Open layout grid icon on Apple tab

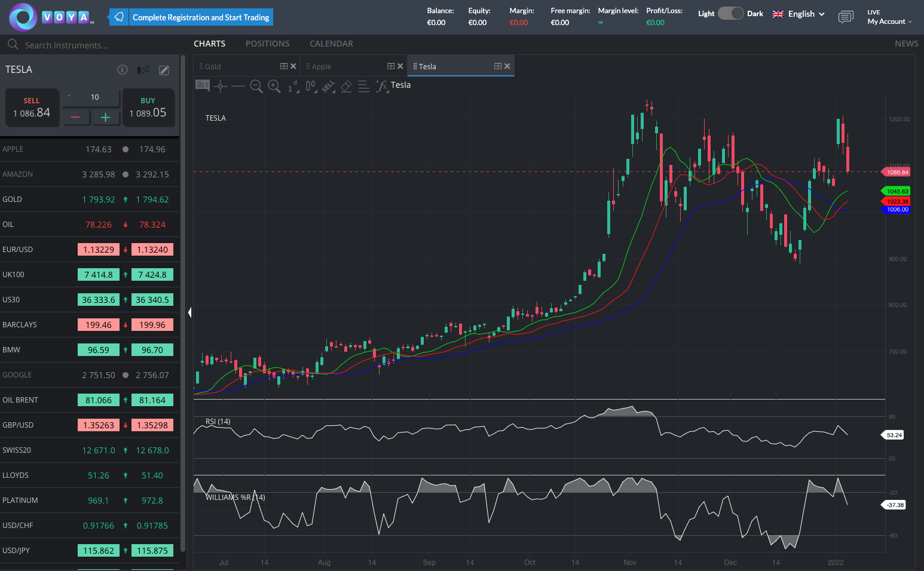coord(391,66)
